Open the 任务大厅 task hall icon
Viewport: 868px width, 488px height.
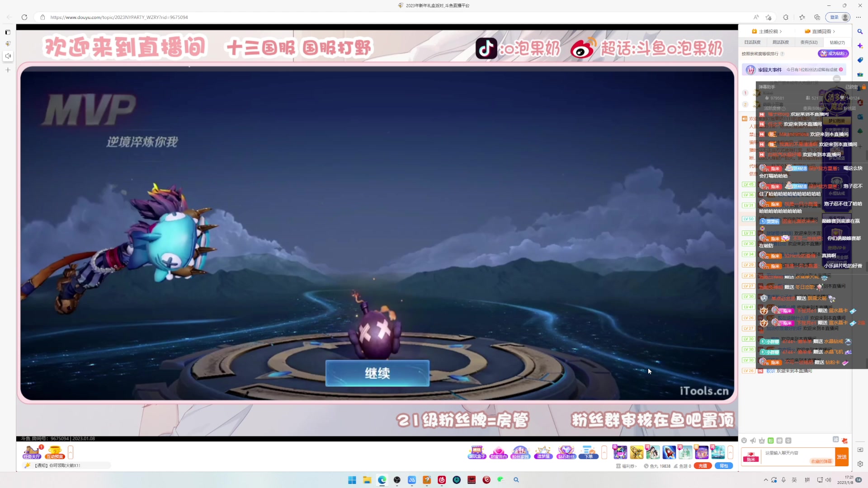click(x=32, y=452)
